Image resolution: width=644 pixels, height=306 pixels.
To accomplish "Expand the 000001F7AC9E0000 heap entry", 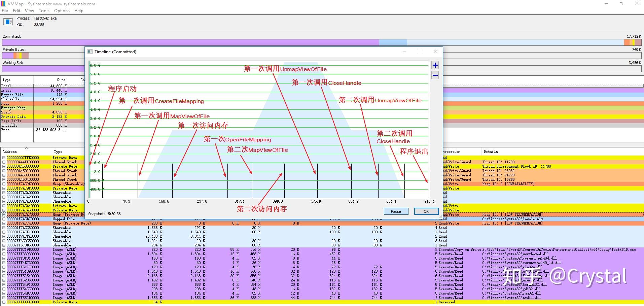I will (x=4, y=184).
